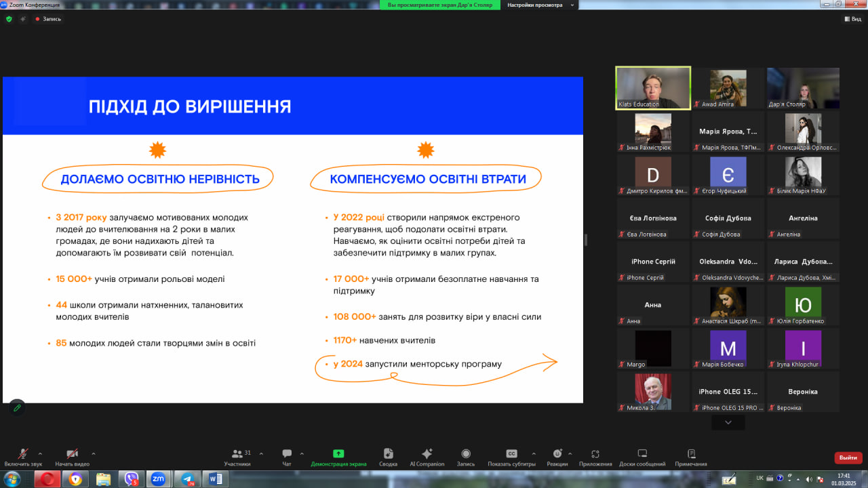The width and height of the screenshot is (868, 488).
Task: Open Telegram from taskbar
Action: click(x=187, y=479)
